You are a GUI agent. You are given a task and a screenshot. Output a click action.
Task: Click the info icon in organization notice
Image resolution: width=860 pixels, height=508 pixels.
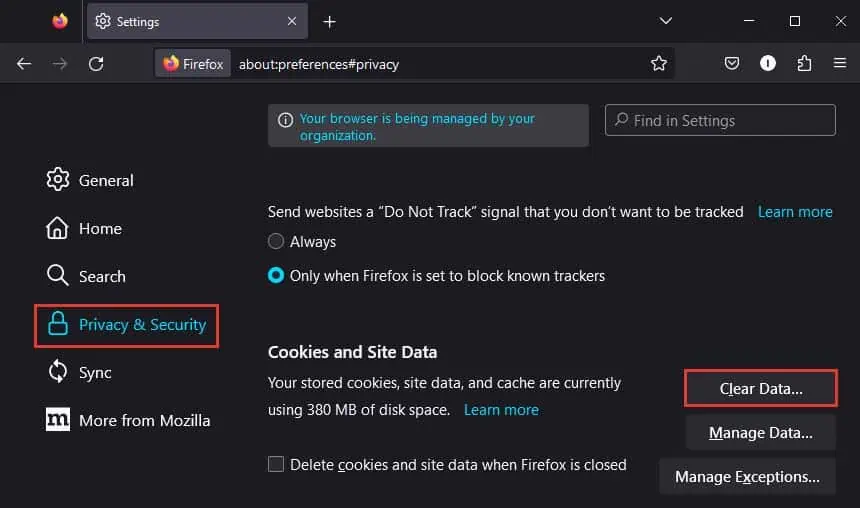(285, 120)
